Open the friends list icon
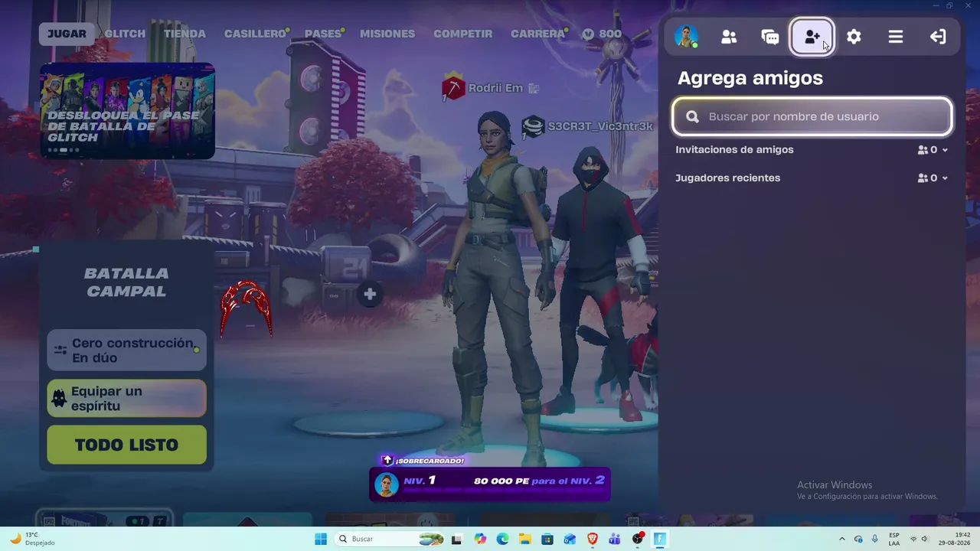The height and width of the screenshot is (551, 980). coord(729,37)
